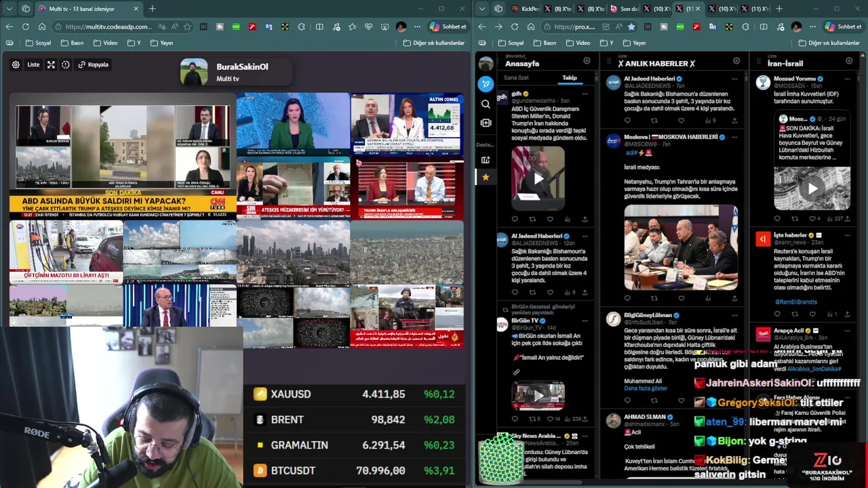The image size is (868, 488).
Task: Open Yayın bookmarks folder in left browser
Action: coord(161,43)
